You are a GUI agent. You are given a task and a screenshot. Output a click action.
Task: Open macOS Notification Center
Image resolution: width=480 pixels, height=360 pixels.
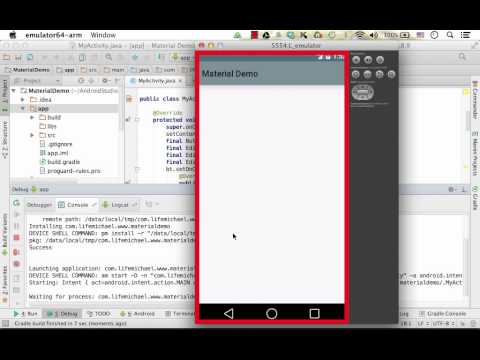(x=465, y=35)
